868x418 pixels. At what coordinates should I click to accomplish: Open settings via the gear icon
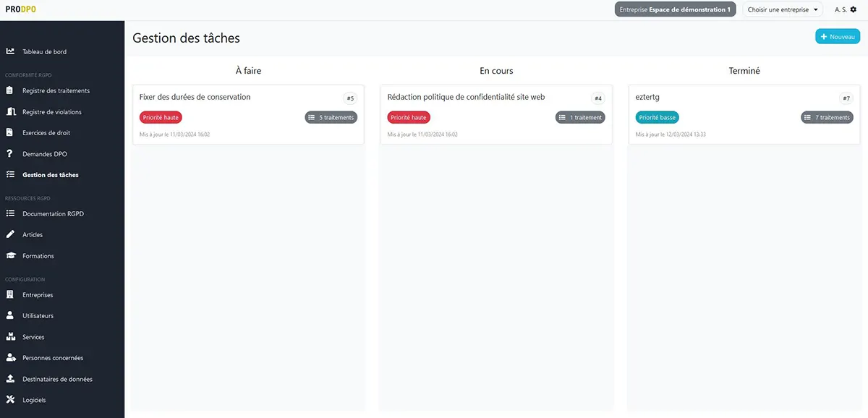point(853,9)
